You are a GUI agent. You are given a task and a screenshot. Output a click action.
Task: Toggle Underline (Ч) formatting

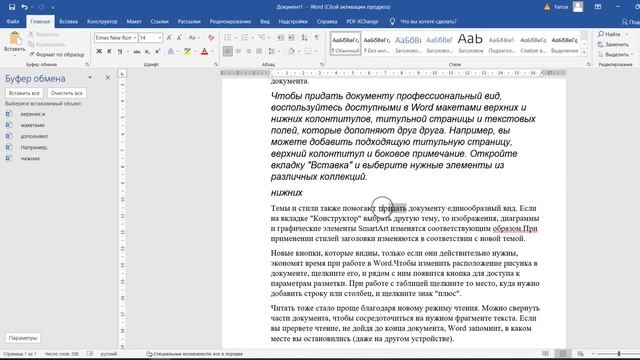tap(120, 51)
